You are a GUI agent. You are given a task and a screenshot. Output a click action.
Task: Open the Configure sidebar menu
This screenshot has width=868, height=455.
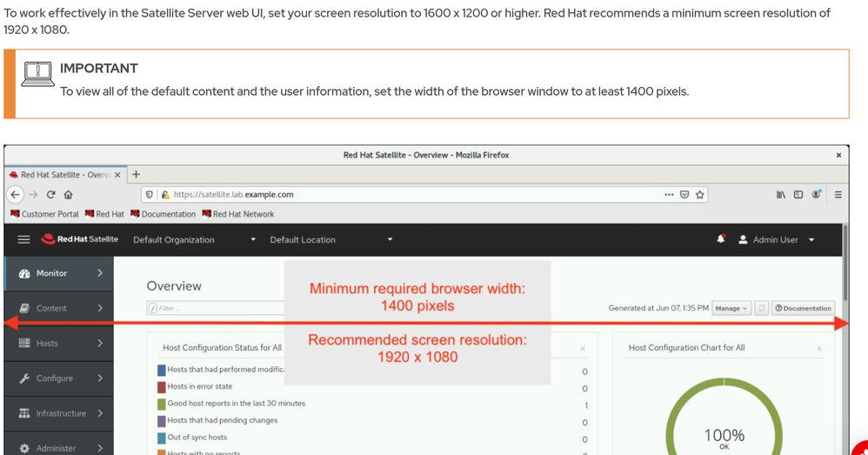pyautogui.click(x=59, y=378)
